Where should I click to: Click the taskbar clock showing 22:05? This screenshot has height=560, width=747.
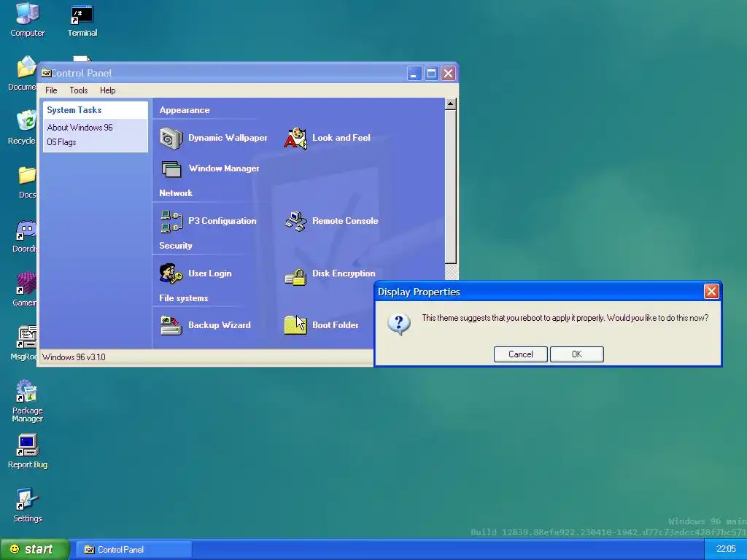coord(726,549)
